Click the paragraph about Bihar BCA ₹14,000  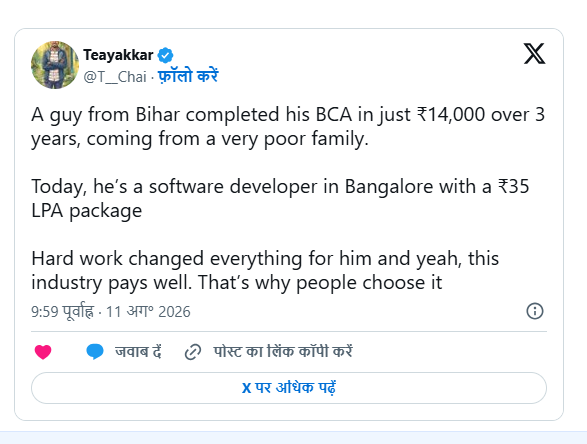tap(288, 127)
